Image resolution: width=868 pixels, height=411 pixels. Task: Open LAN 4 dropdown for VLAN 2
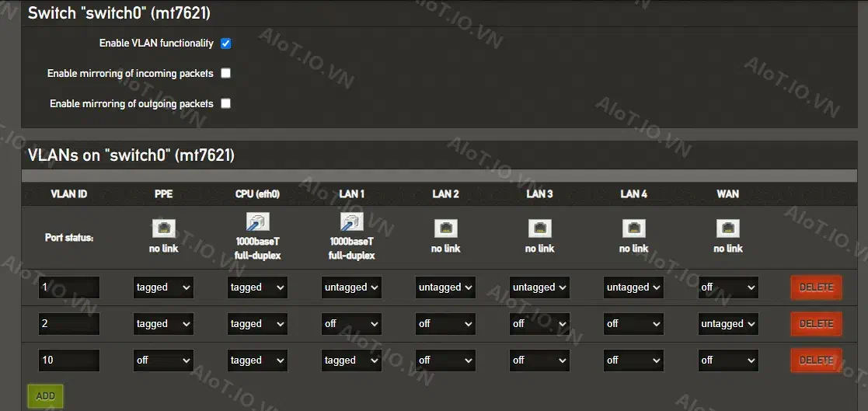click(x=634, y=324)
